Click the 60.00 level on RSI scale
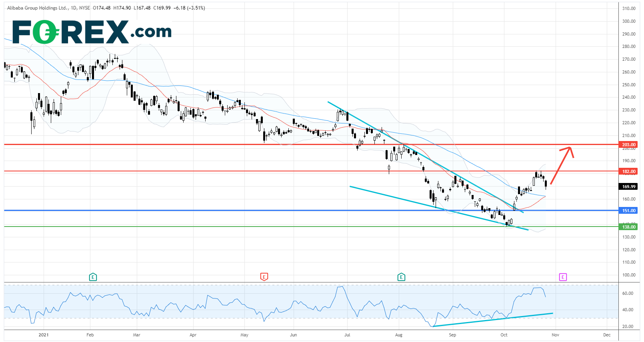 coord(628,293)
